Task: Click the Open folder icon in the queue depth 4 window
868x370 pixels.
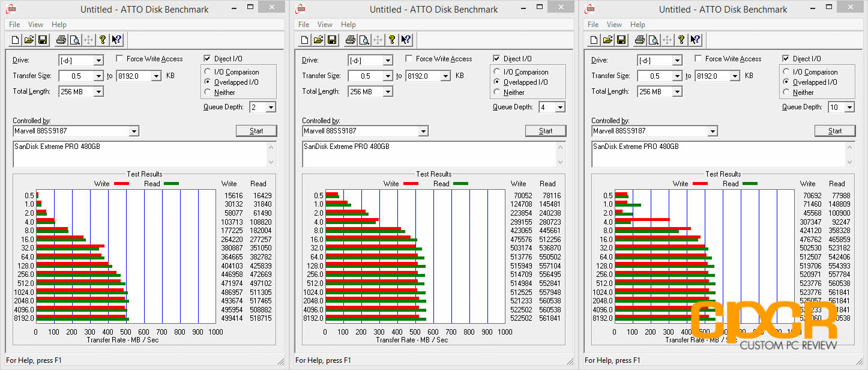Action: (318, 40)
